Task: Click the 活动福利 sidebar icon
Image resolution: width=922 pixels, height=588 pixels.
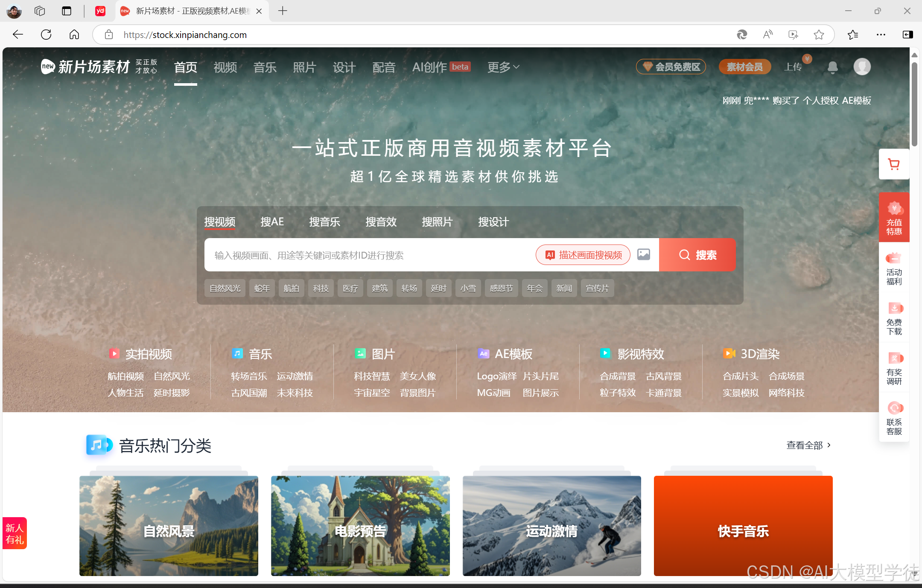Action: pos(894,268)
